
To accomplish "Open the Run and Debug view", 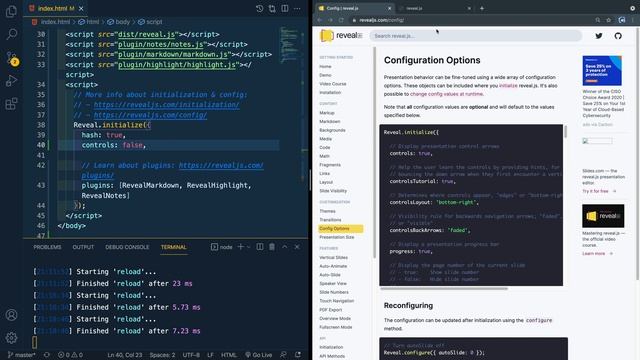I will [x=11, y=80].
